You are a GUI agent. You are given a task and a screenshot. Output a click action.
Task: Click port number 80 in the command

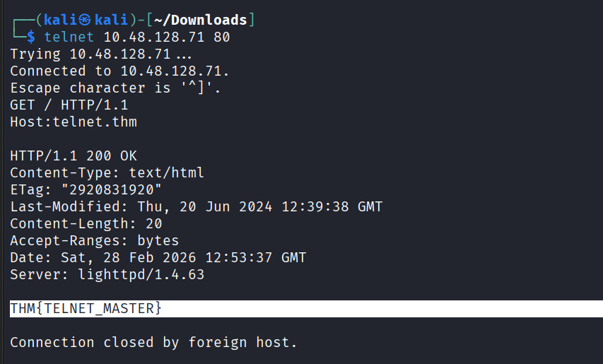(221, 37)
